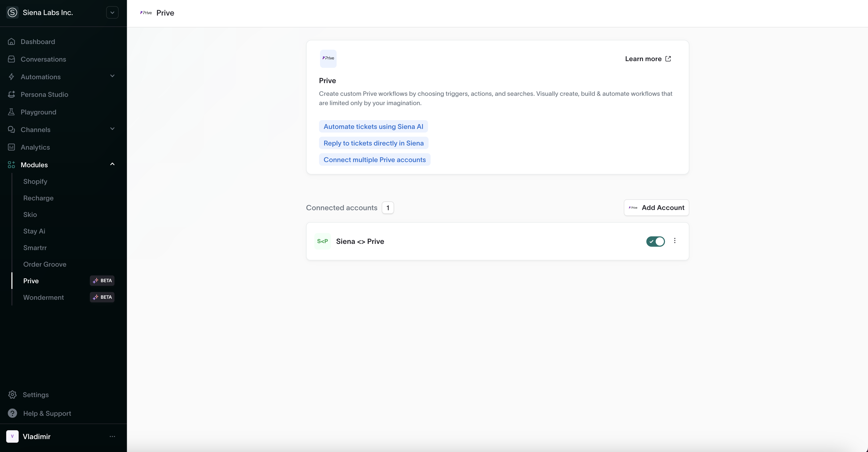Click the S<P account avatar
This screenshot has width=868, height=452.
(x=322, y=241)
